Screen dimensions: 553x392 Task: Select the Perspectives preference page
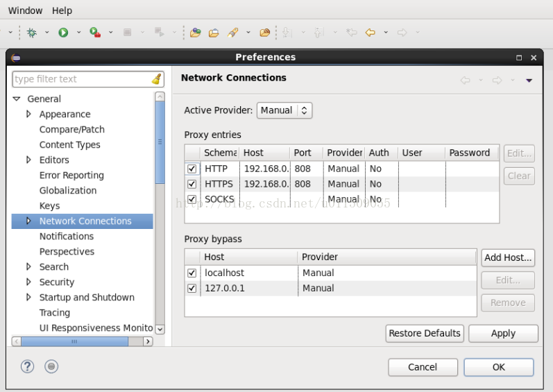pyautogui.click(x=67, y=252)
